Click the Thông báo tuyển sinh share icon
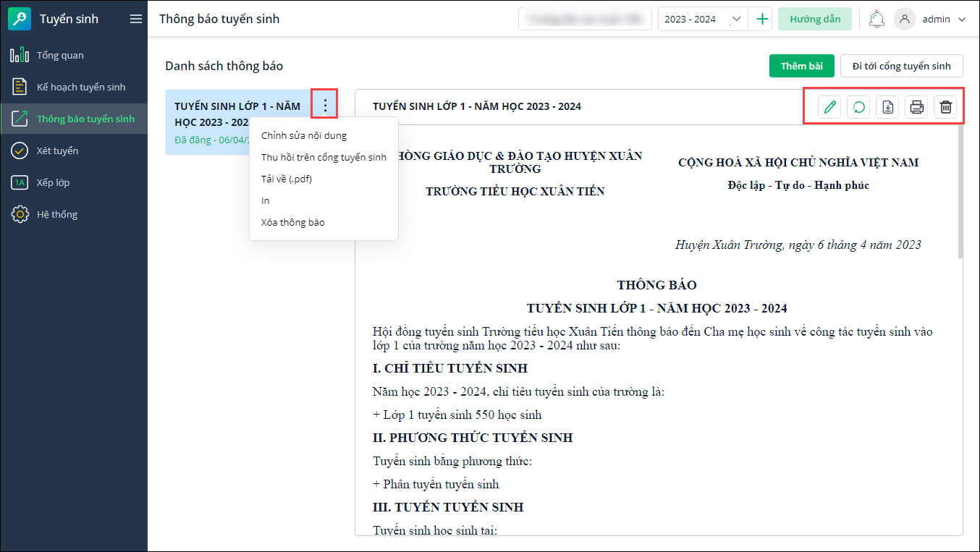Screen dimensions: 980x552 pyautogui.click(x=20, y=119)
